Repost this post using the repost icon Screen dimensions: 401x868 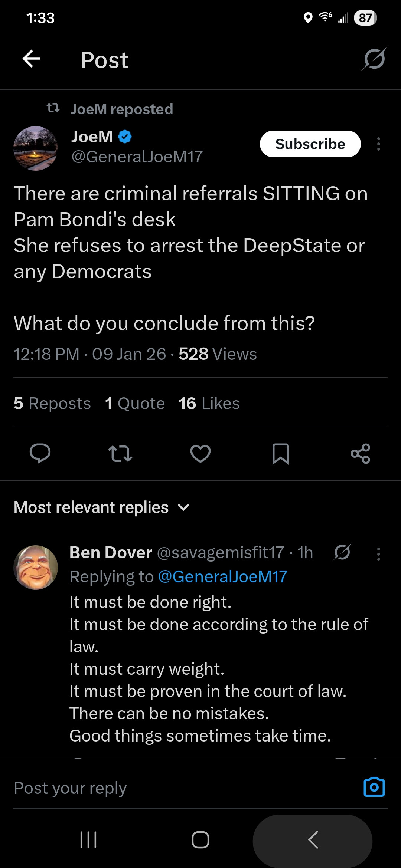(120, 453)
